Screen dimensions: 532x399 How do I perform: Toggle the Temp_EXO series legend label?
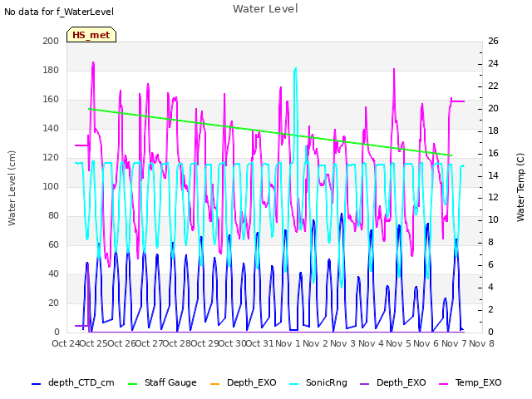(479, 382)
